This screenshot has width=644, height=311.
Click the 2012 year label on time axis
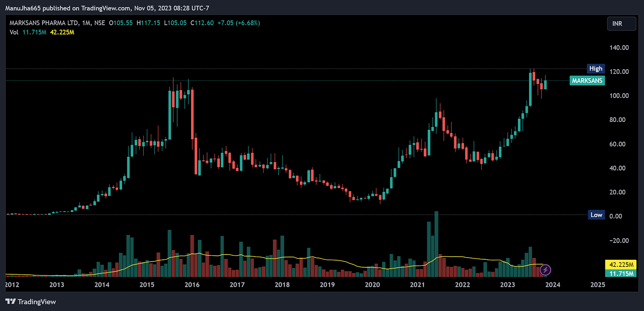[x=11, y=285]
